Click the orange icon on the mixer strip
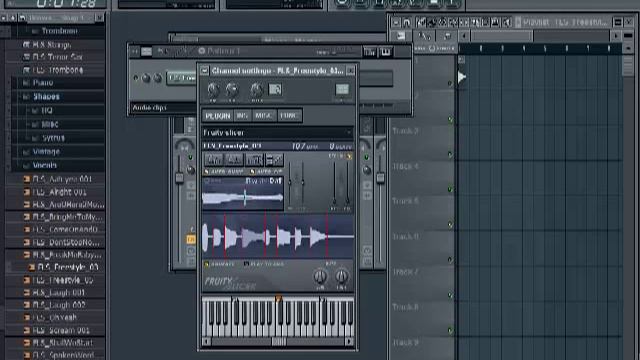 tap(191, 240)
